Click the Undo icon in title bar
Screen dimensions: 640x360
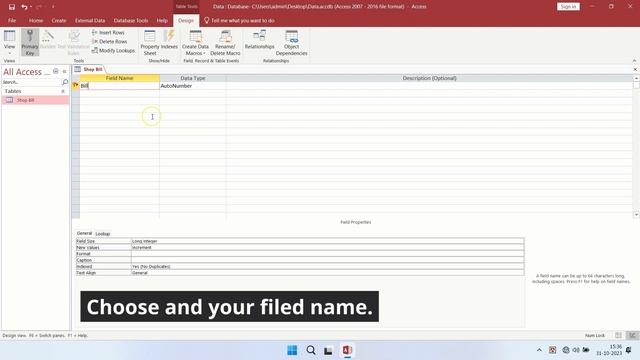(24, 7)
